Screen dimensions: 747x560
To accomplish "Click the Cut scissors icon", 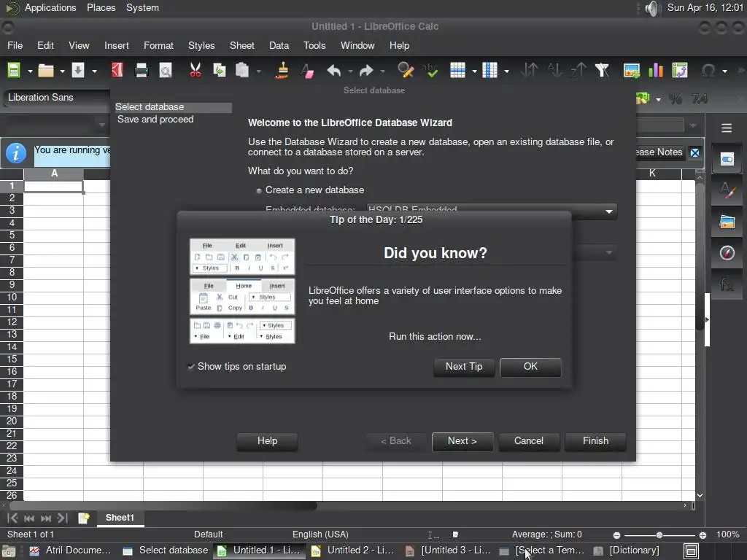I will [196, 71].
